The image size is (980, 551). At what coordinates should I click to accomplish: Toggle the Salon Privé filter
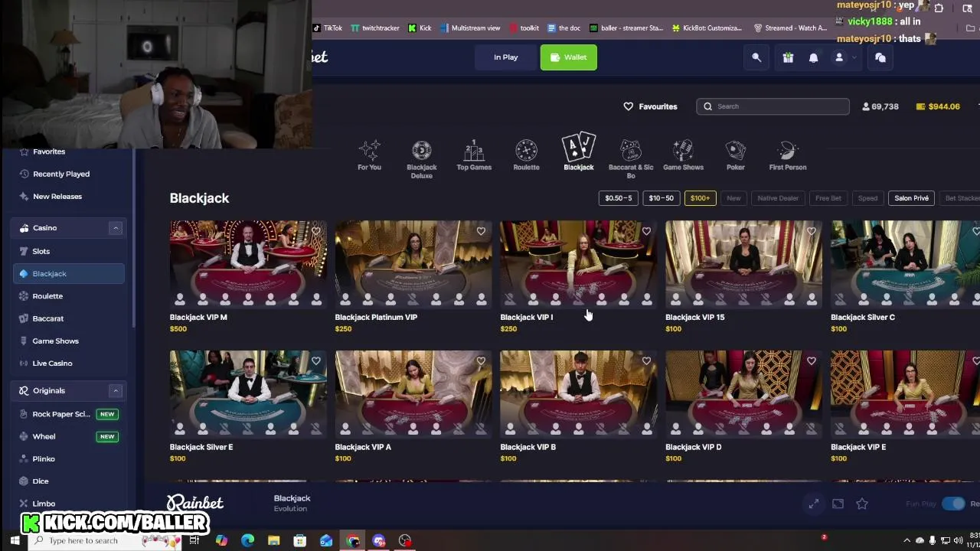912,198
